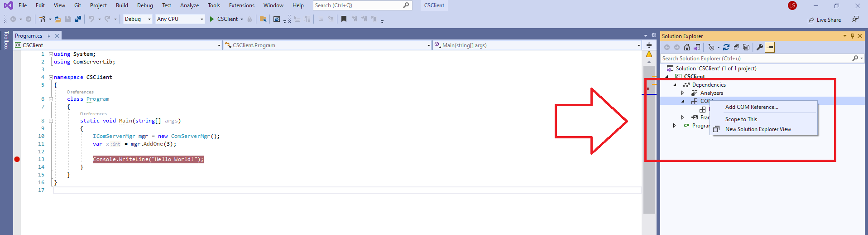Screen dimensions: 868x235
Task: Choose Add COM Reference from context menu
Action: pyautogui.click(x=752, y=107)
